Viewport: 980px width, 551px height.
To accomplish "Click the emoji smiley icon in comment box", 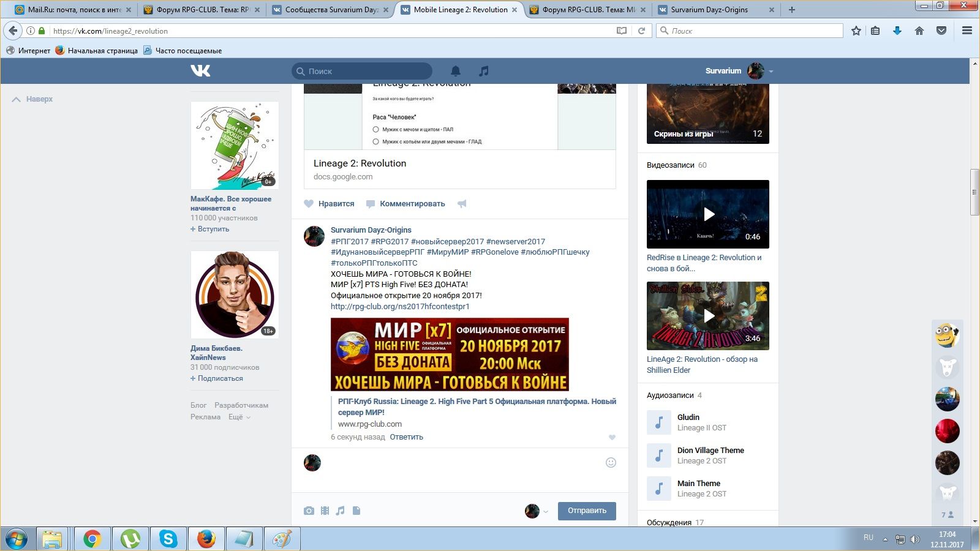I will coord(611,463).
